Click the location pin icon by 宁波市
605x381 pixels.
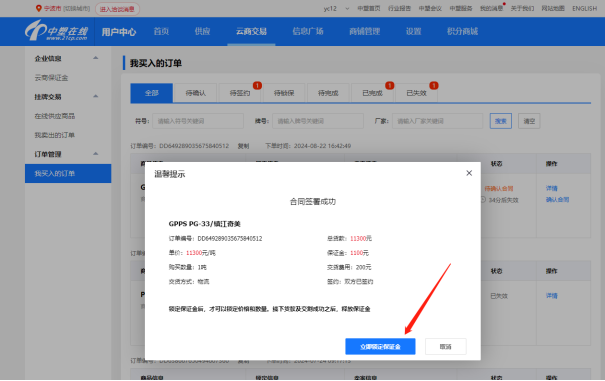point(39,8)
